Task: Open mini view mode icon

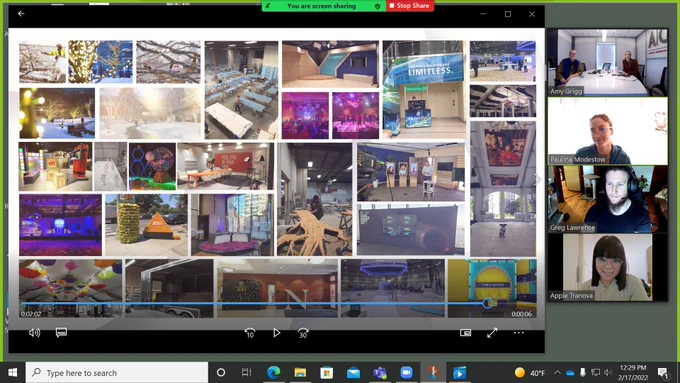Action: (465, 333)
